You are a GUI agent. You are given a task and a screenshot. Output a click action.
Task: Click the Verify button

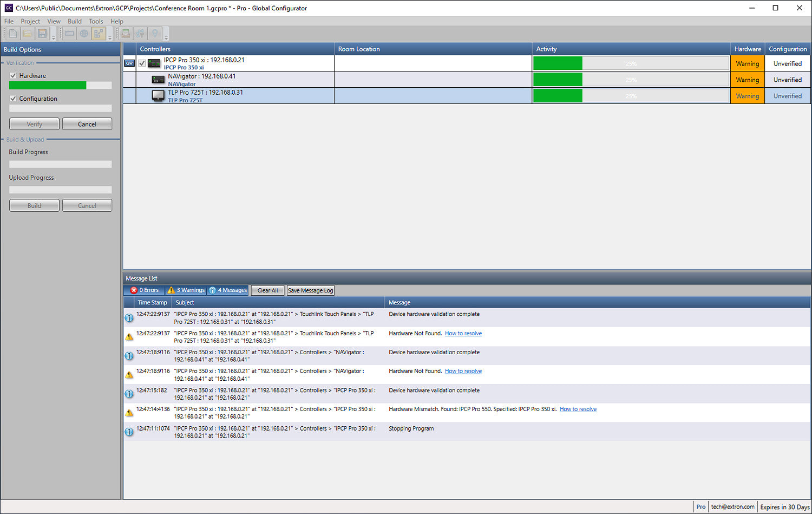pyautogui.click(x=34, y=124)
